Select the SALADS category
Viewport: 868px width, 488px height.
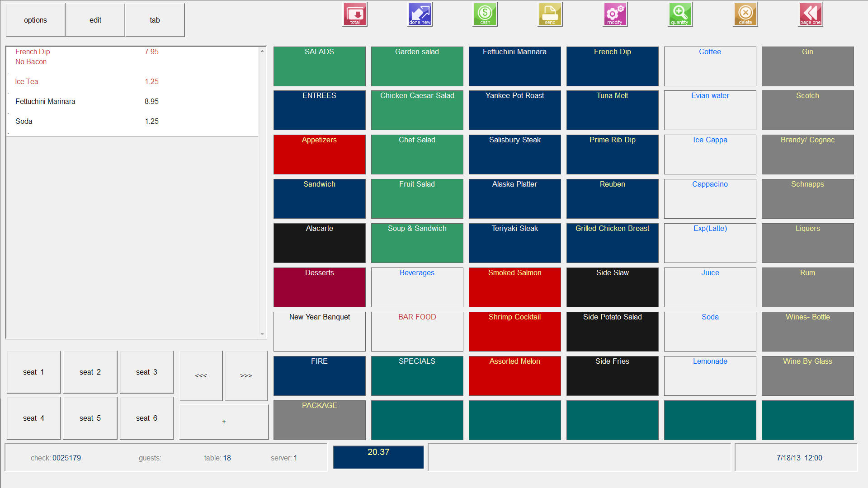(320, 66)
